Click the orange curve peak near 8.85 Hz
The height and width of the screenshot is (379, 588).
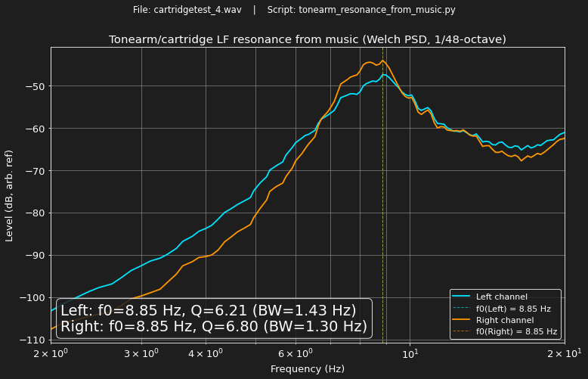click(x=383, y=61)
